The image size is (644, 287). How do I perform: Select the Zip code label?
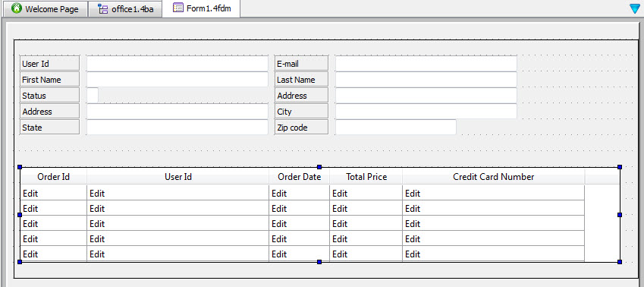point(301,128)
